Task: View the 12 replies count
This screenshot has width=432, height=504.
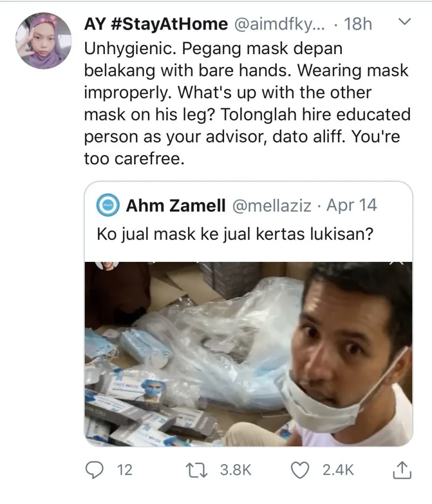Action: [125, 470]
